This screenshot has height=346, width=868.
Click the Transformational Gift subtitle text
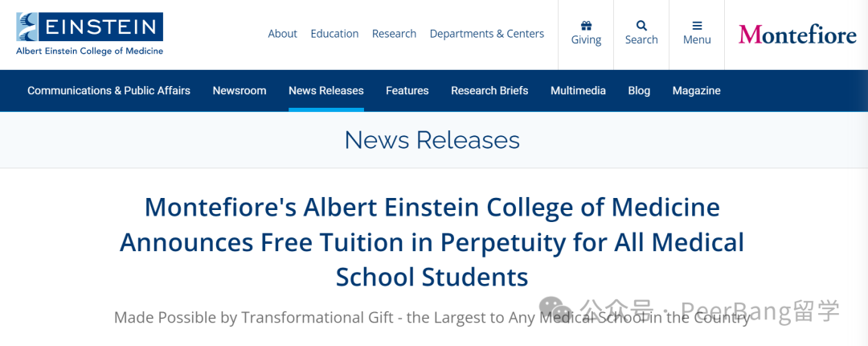tap(432, 318)
